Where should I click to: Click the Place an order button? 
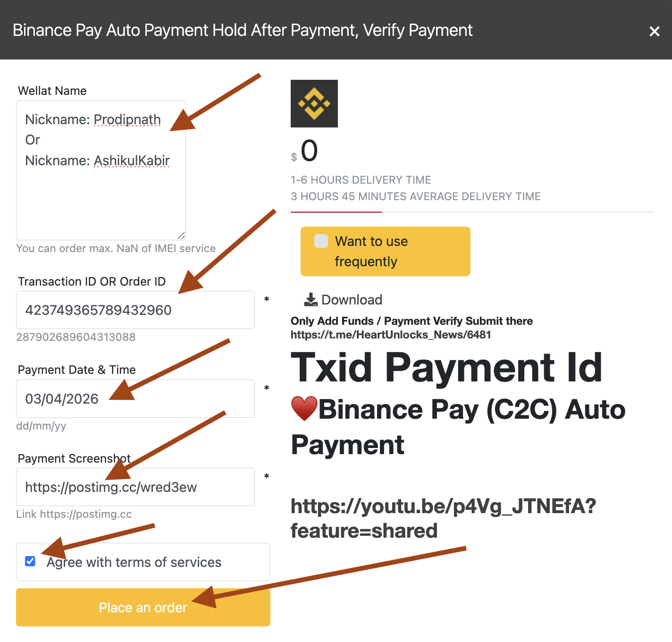(143, 607)
